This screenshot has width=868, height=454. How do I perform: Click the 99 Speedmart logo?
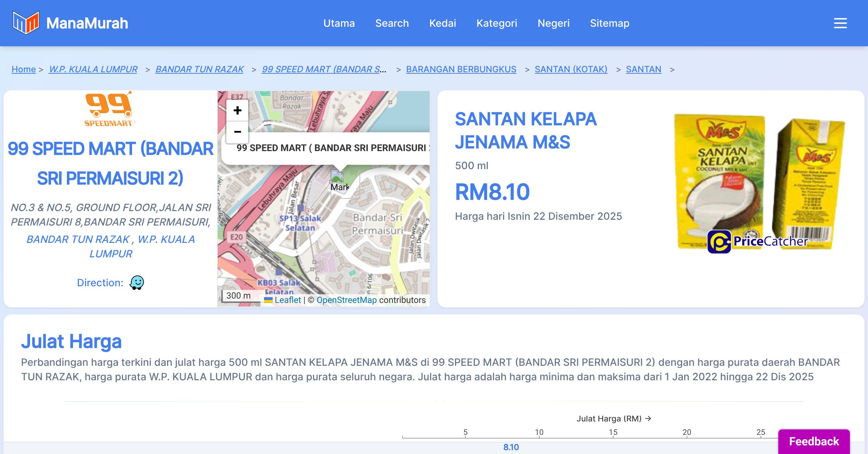[x=109, y=109]
